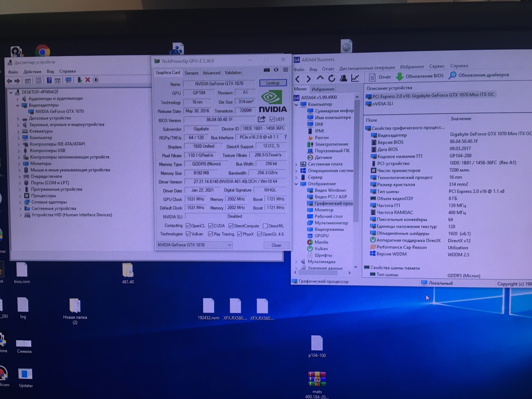
Task: Click the Close button in GPU-Z
Action: (276, 245)
